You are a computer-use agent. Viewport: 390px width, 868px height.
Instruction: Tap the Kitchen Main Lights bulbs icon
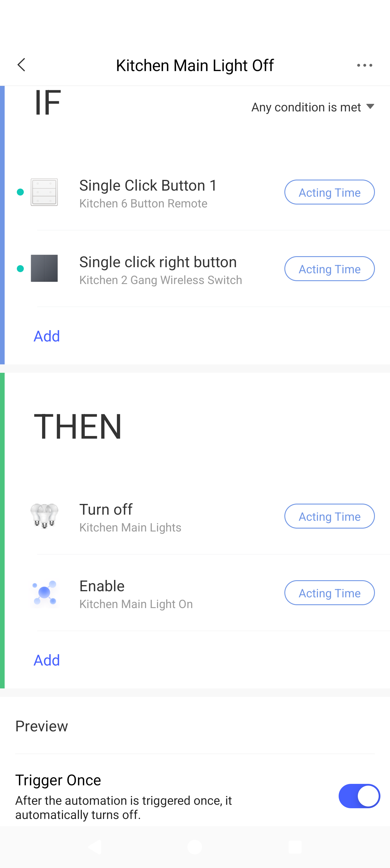pyautogui.click(x=44, y=516)
